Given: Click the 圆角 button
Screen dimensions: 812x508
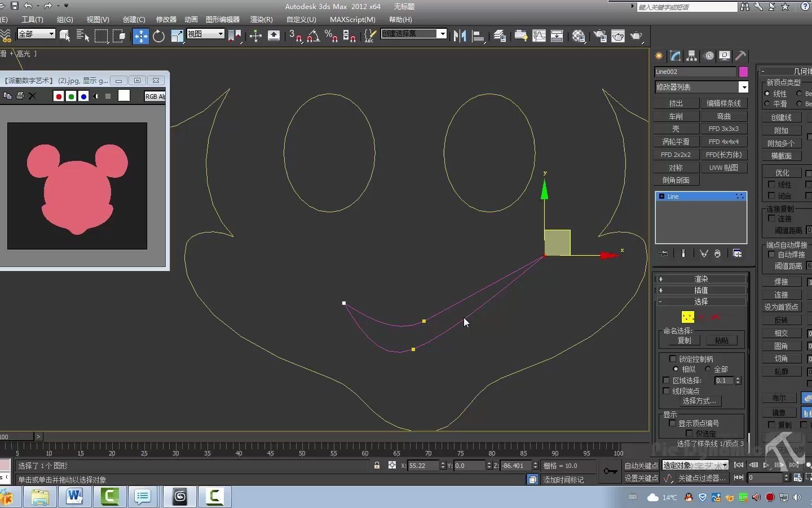Looking at the screenshot, I should [x=781, y=346].
